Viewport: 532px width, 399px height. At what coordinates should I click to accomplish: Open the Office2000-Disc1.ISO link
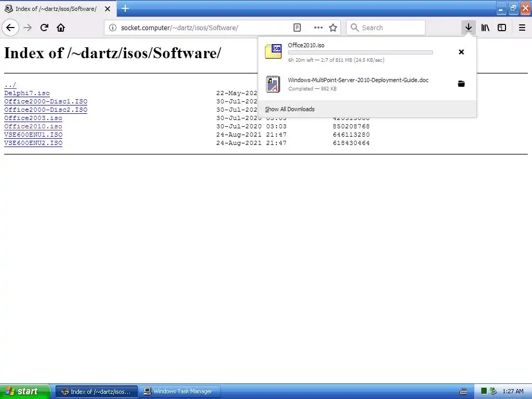tap(46, 101)
